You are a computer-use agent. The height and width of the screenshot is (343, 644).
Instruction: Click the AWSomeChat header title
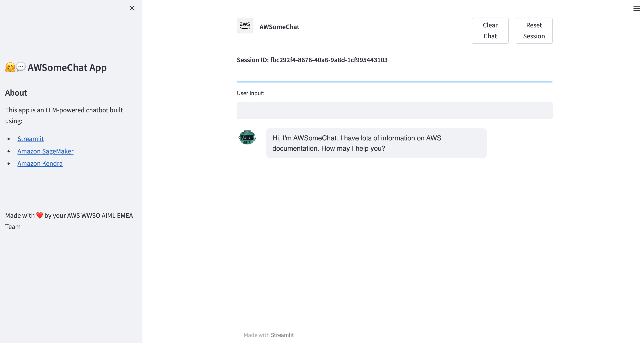(x=279, y=27)
